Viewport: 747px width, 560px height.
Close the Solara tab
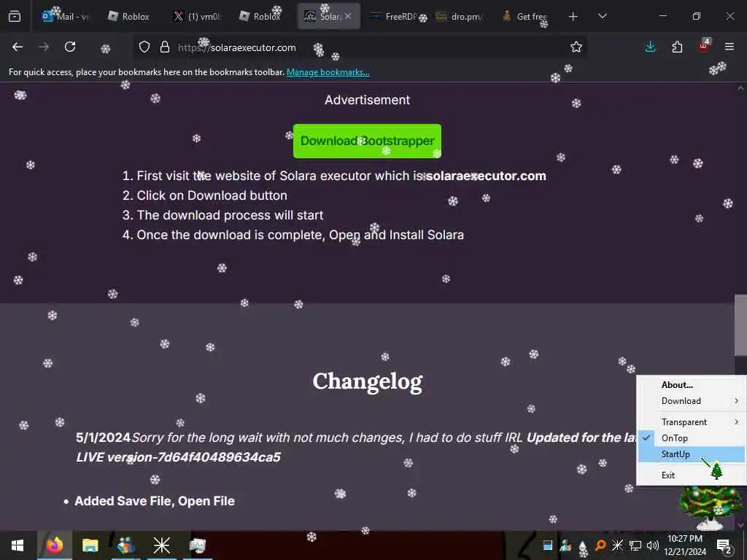point(348,16)
